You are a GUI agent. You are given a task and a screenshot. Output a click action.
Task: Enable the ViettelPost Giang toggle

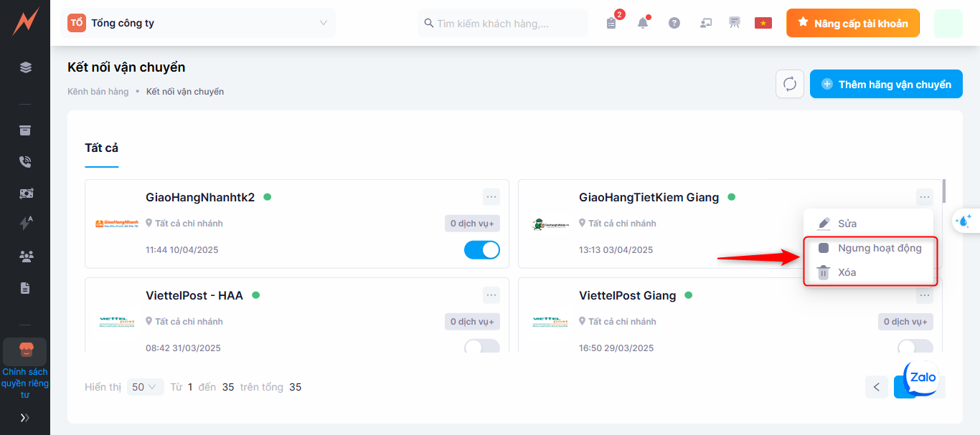coord(915,347)
